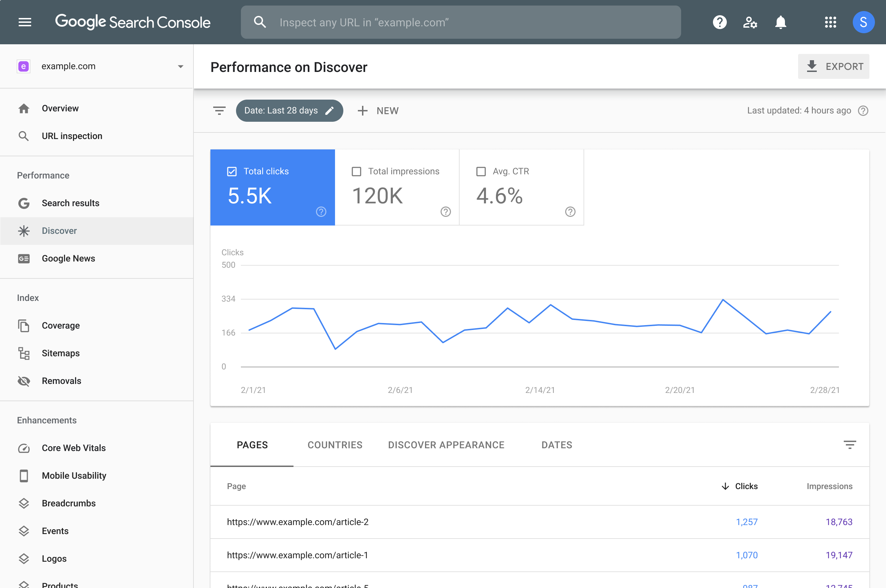Image resolution: width=886 pixels, height=588 pixels.
Task: Toggle the Total impressions checkbox
Action: (x=356, y=171)
